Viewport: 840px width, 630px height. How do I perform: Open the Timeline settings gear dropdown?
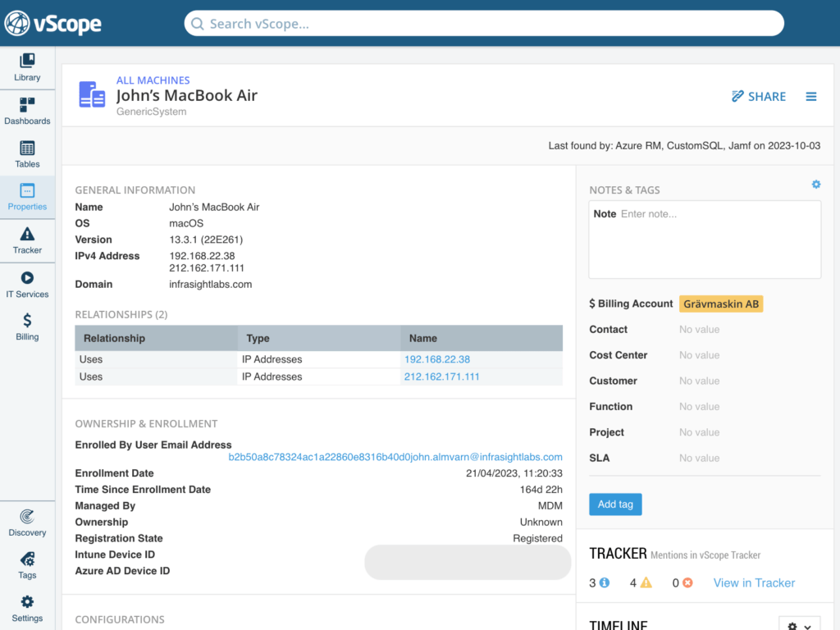pyautogui.click(x=799, y=626)
